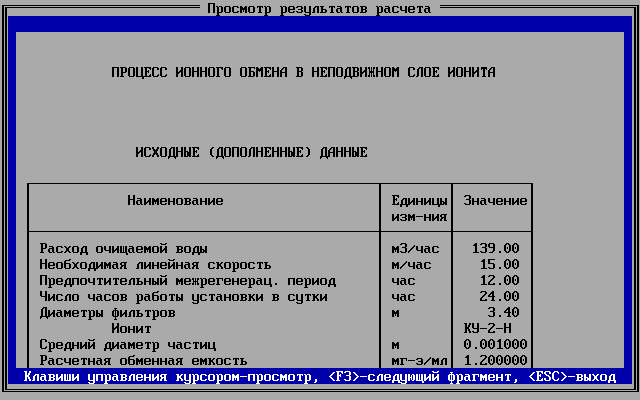Select the 'Единицы изм-ния' column header
Screen dimensions: 640x400
(416, 209)
